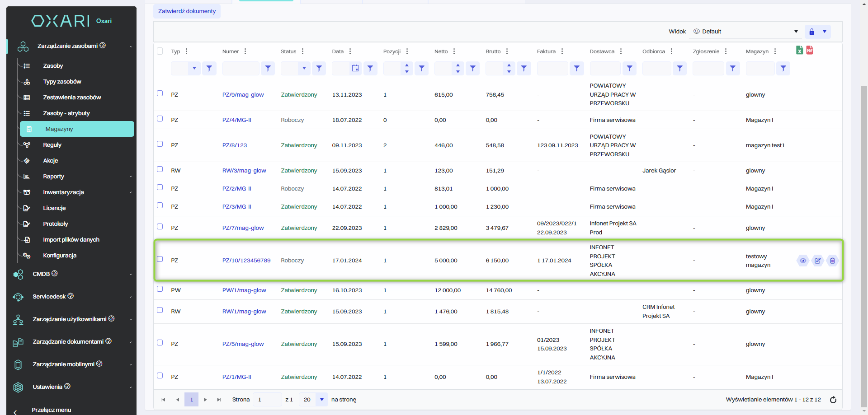
Task: Open the calendar picker in Data filter
Action: pos(355,68)
